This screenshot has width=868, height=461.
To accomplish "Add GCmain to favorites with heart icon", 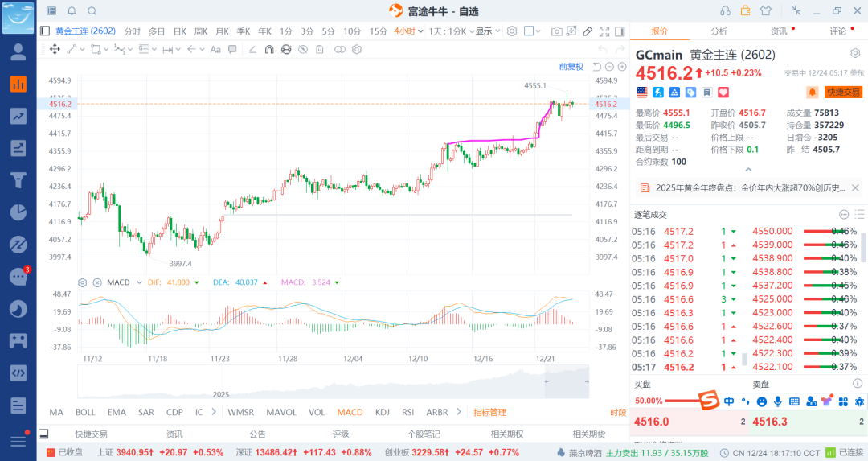I will (723, 93).
